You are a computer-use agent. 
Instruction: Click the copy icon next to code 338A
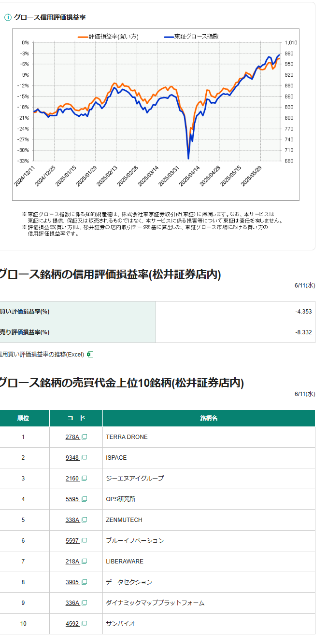85,520
